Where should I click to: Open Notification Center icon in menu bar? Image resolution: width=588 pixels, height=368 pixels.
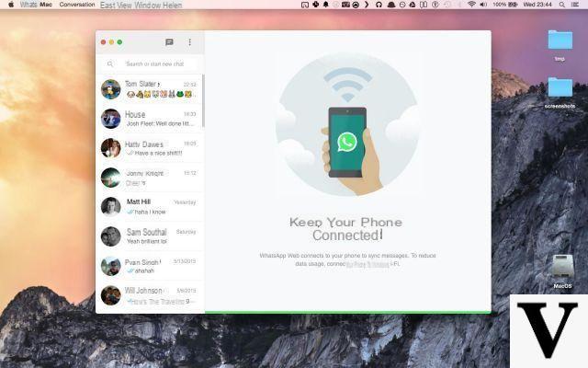pos(574,5)
